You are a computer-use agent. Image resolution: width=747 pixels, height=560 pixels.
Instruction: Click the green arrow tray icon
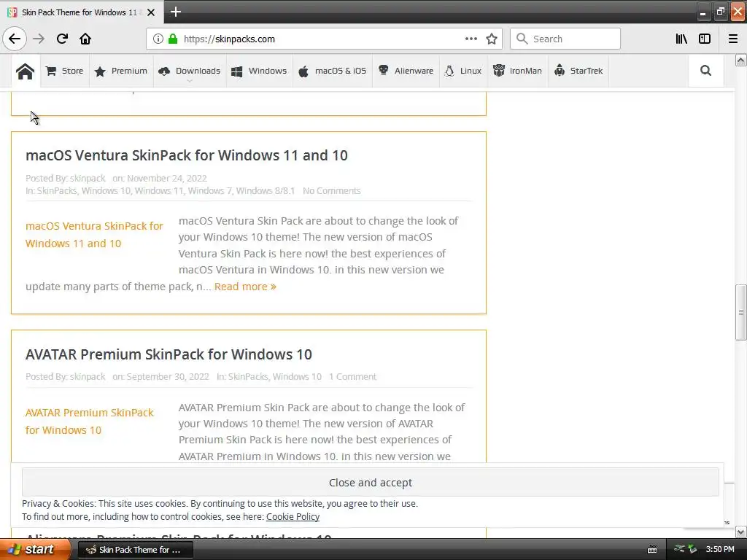click(x=693, y=550)
